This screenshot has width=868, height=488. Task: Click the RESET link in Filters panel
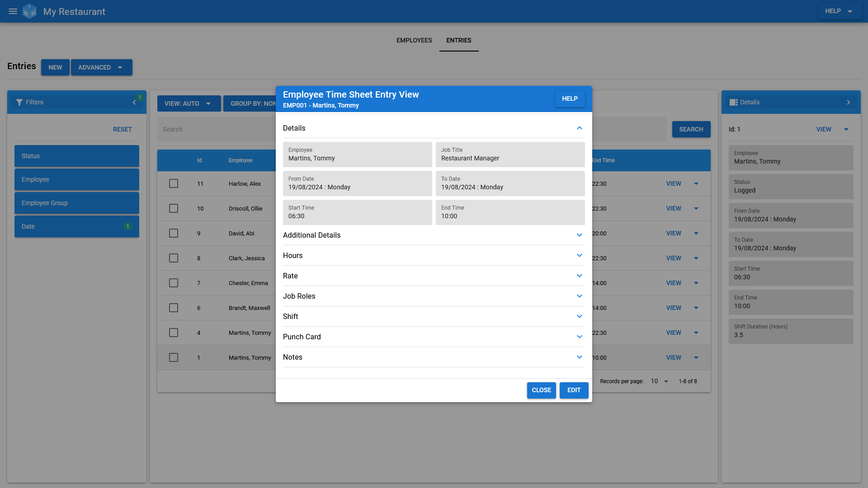pos(122,129)
